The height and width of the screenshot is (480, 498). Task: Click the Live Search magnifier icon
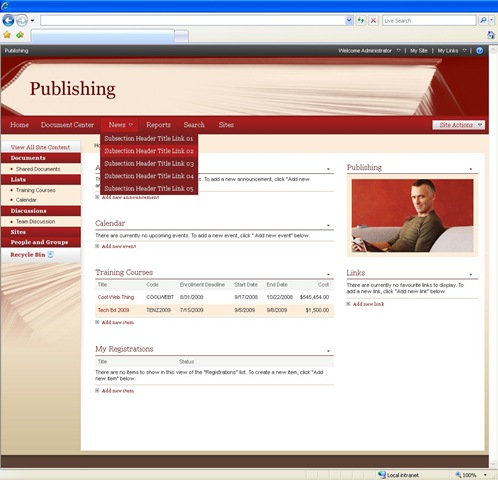coord(483,21)
